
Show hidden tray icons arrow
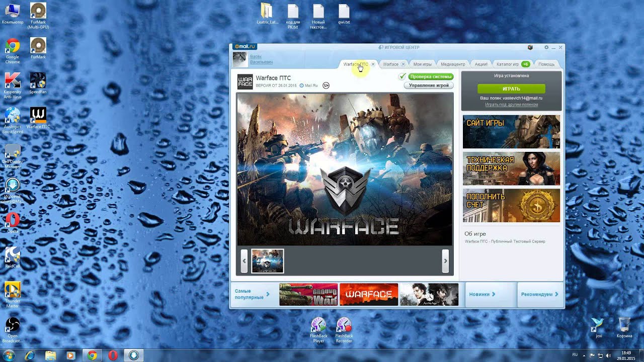click(584, 355)
